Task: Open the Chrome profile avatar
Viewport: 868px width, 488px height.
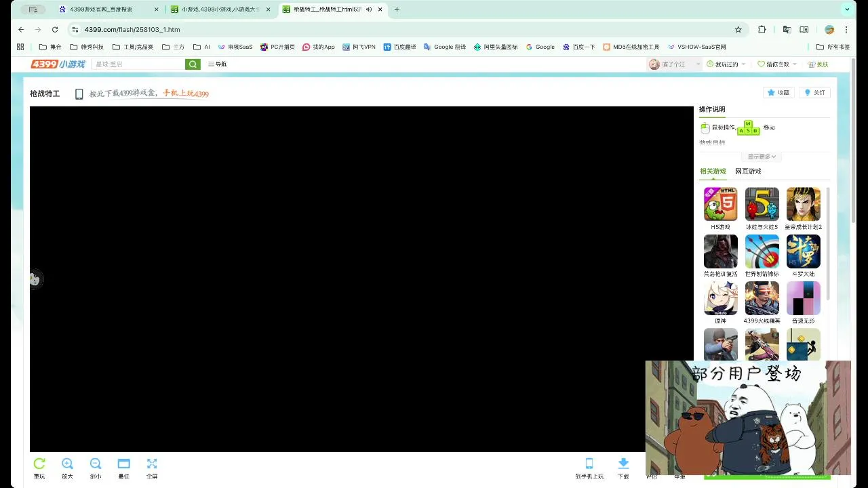Action: [829, 30]
